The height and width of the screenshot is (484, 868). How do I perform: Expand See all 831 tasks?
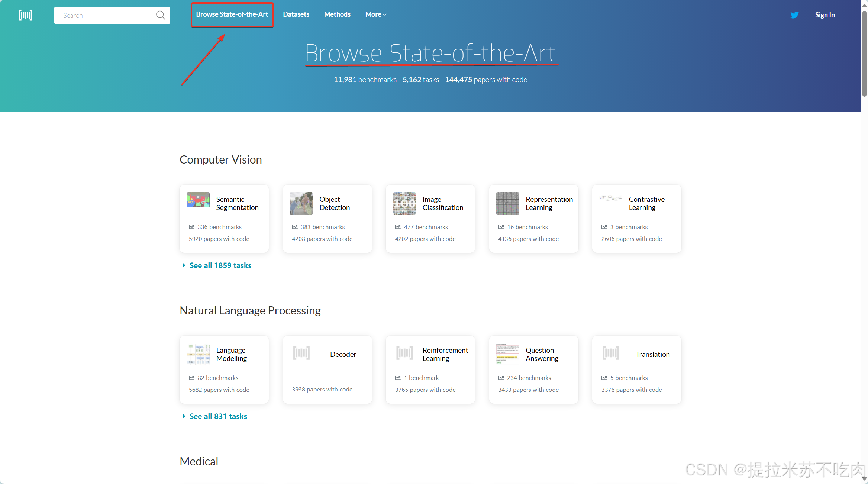click(218, 416)
